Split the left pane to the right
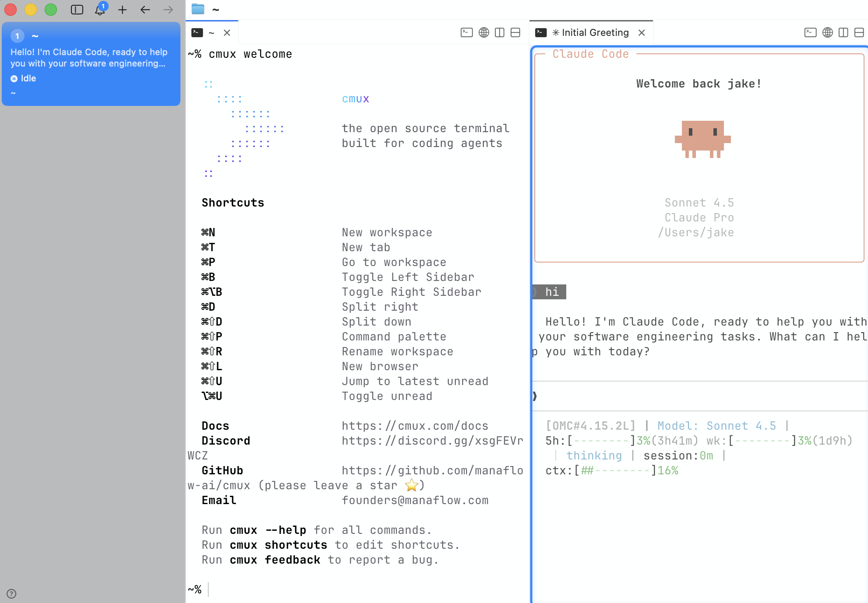The width and height of the screenshot is (868, 603). [x=500, y=33]
